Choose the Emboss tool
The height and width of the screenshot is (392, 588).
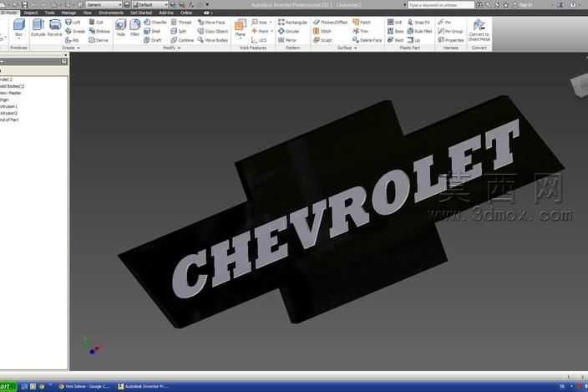[x=99, y=31]
